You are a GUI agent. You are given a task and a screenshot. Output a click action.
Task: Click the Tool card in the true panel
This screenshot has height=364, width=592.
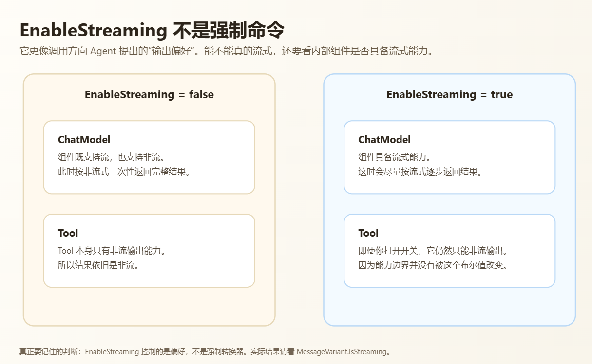(449, 251)
